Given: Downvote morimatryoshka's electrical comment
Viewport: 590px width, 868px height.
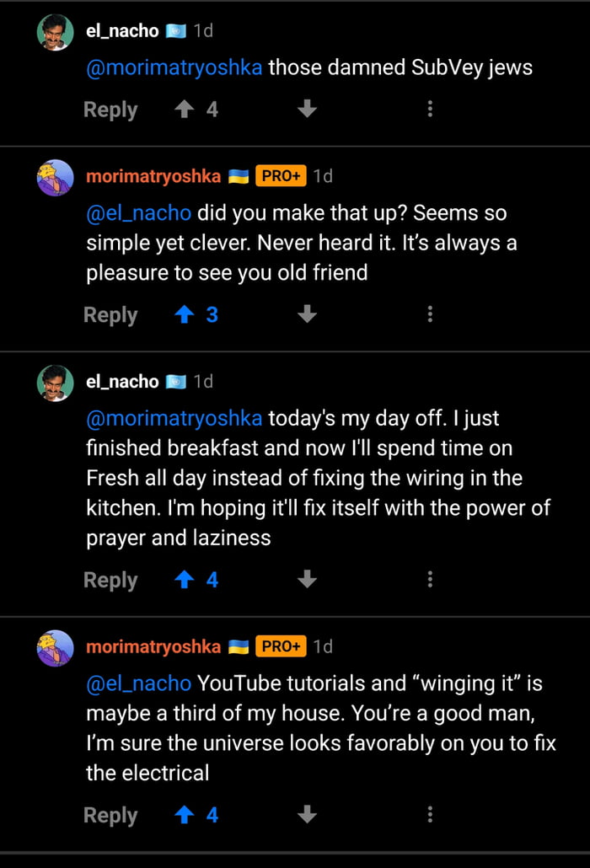Looking at the screenshot, I should [307, 814].
